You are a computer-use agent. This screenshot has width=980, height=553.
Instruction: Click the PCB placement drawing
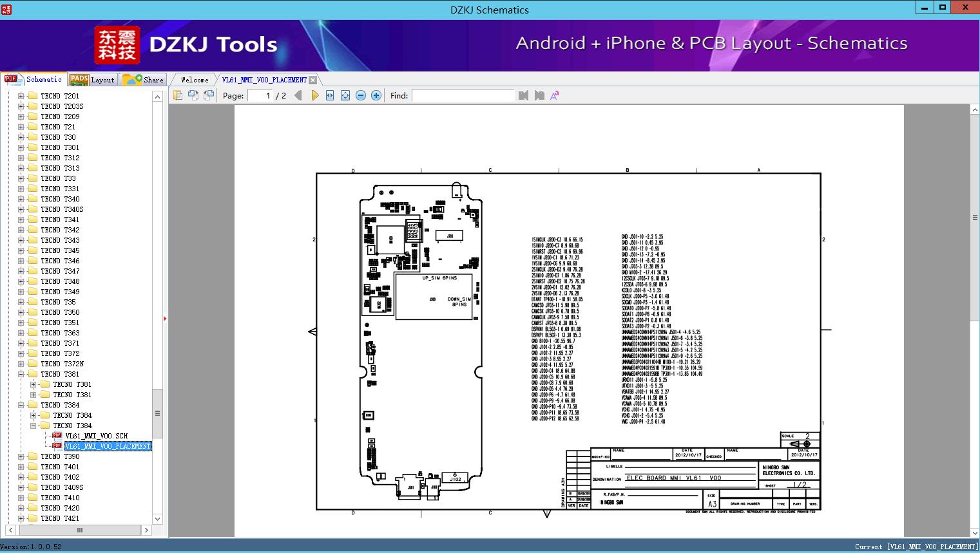tap(422, 341)
